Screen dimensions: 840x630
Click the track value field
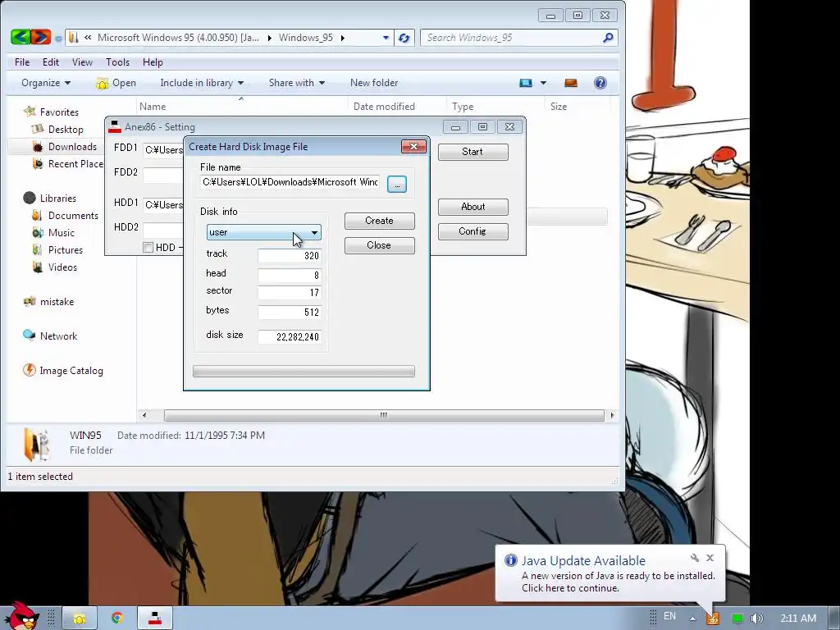pyautogui.click(x=290, y=256)
